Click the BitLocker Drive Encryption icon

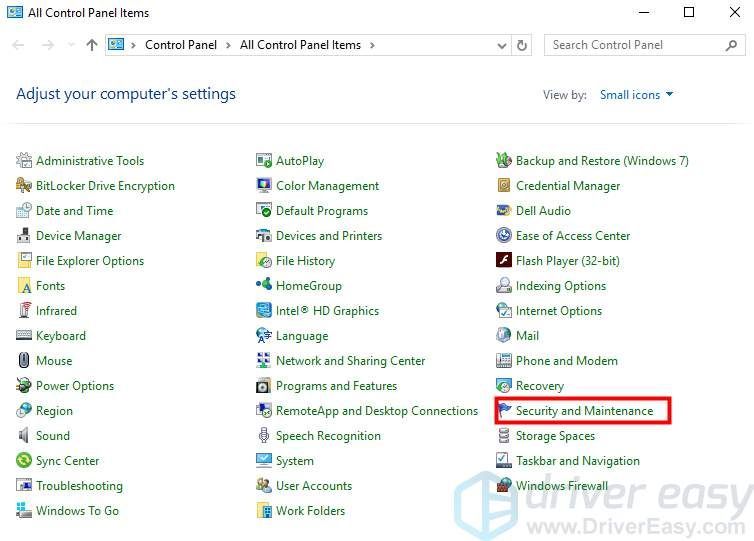pos(24,185)
